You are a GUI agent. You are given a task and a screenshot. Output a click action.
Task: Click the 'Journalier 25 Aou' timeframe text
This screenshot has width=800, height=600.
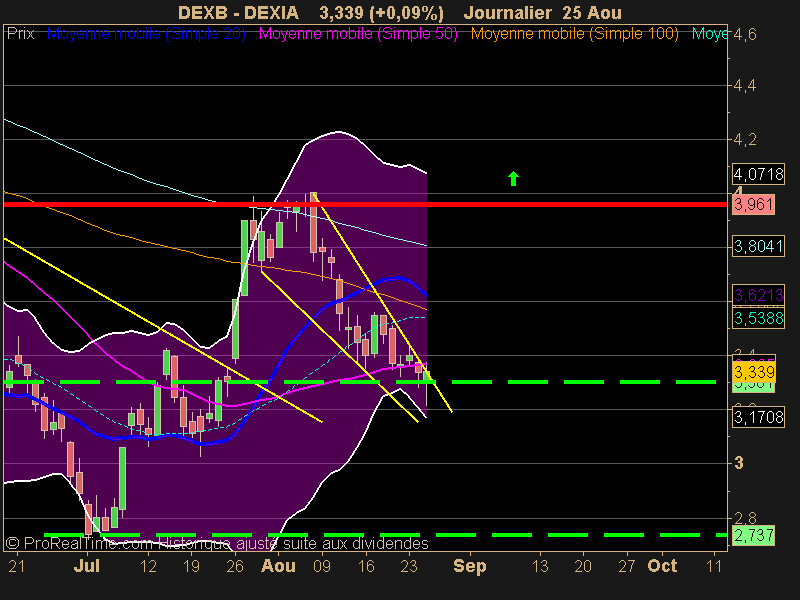point(542,12)
